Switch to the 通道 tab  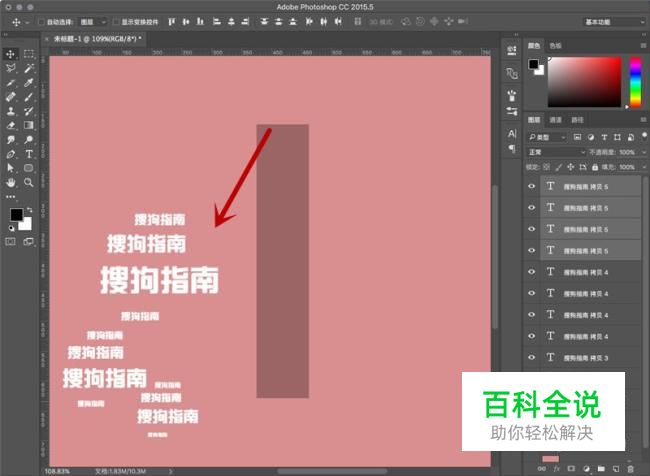coord(555,120)
